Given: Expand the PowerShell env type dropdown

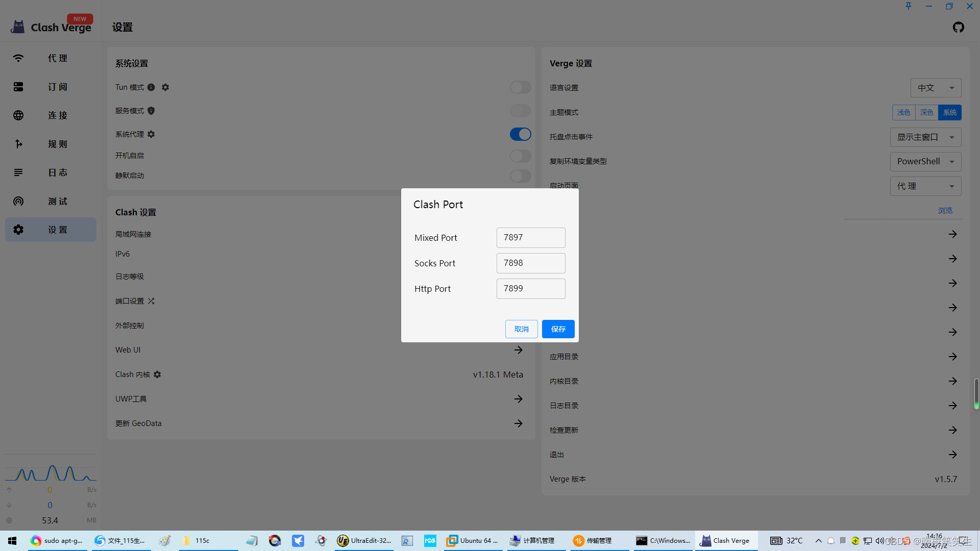Looking at the screenshot, I should click(925, 162).
